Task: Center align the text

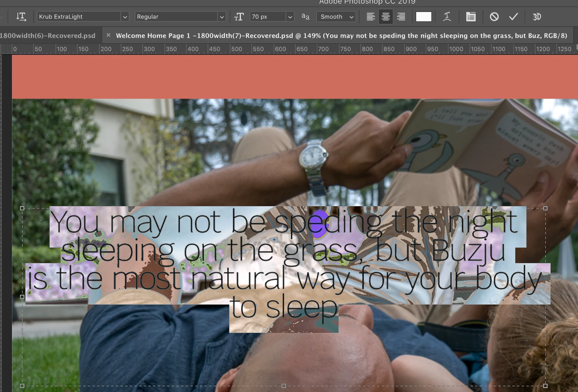Action: click(386, 17)
